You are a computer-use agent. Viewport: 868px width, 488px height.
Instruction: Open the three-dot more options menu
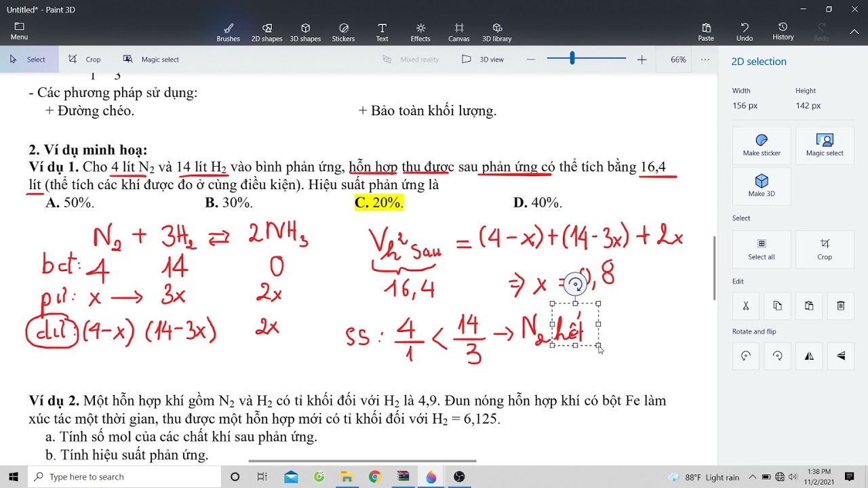[705, 60]
